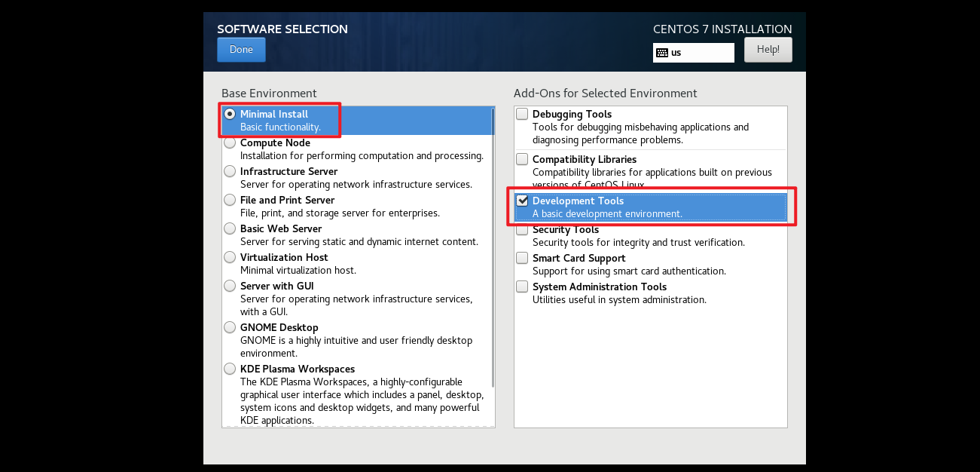980x472 pixels.
Task: Pick the File and Print Server radio
Action: 230,200
